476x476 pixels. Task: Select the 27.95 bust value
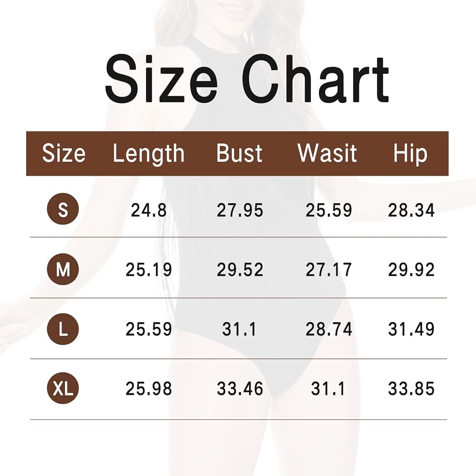(x=240, y=210)
